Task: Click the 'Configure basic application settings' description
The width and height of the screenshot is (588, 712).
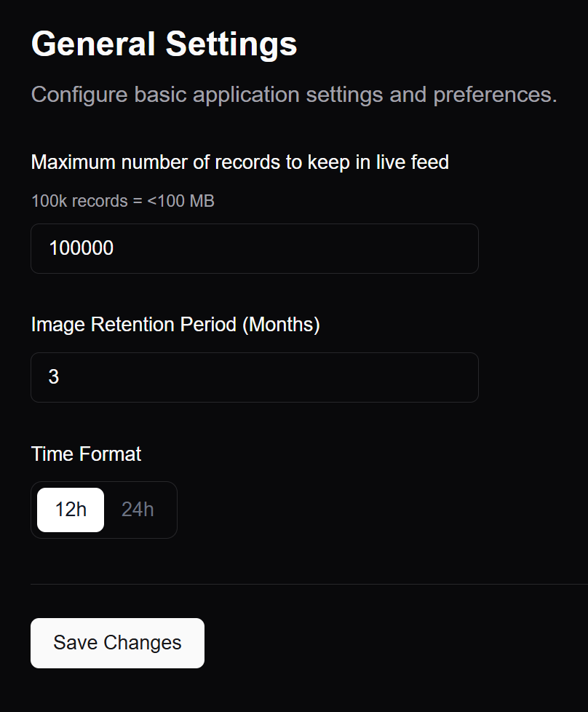Action: (x=294, y=95)
